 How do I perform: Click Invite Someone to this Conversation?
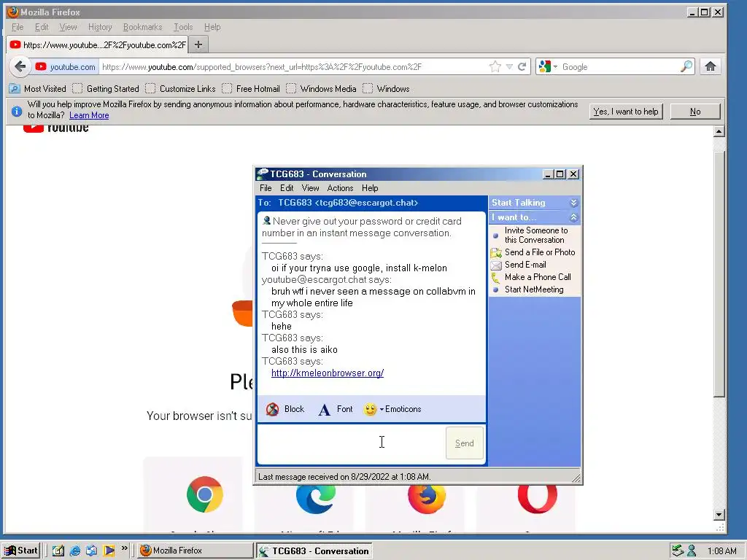(x=536, y=236)
